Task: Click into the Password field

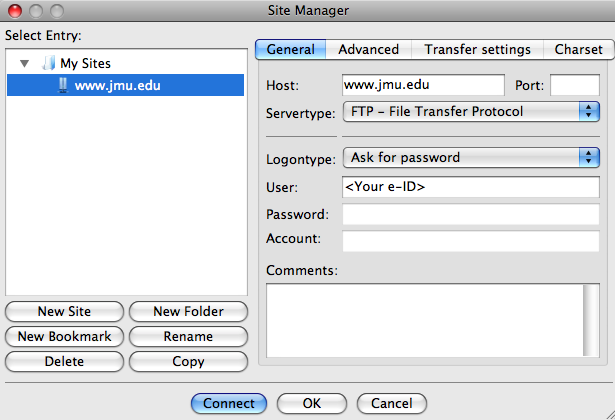Action: (471, 214)
